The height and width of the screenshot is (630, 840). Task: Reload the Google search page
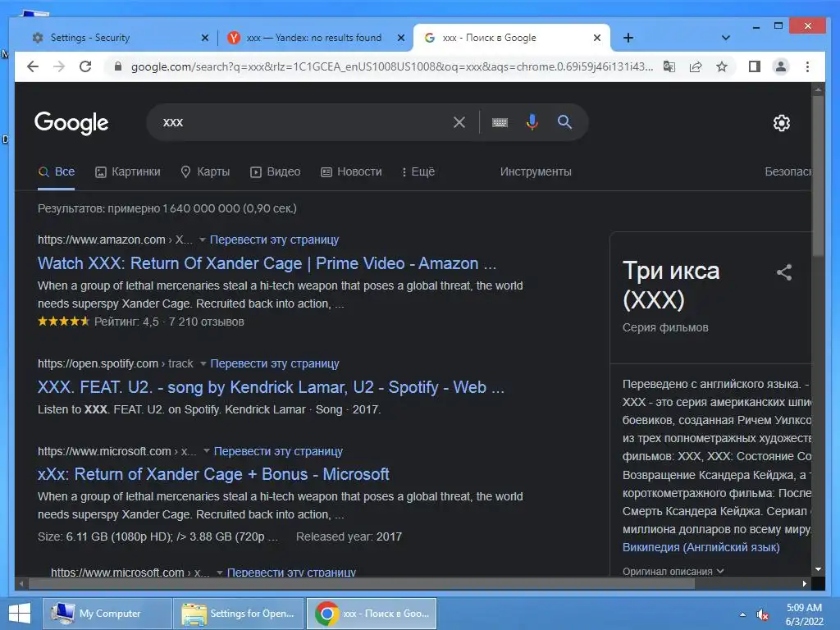tap(85, 66)
